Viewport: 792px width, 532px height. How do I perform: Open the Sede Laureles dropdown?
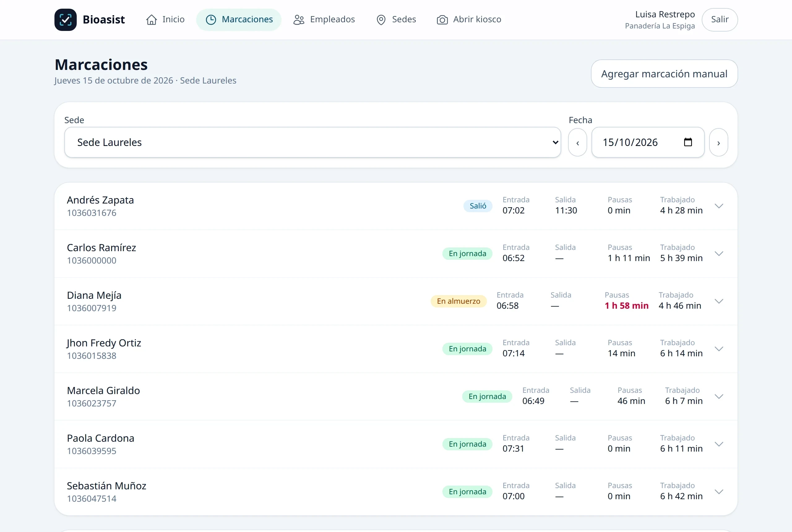coord(312,142)
